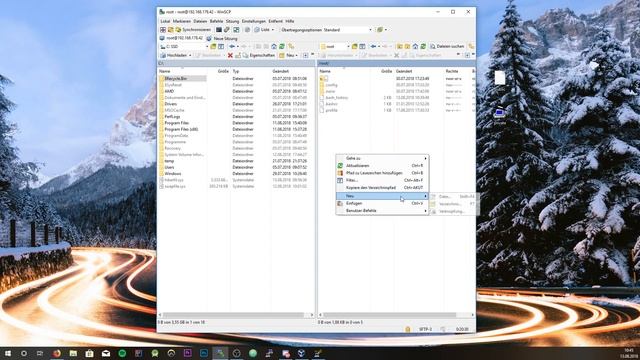
Task: Choose Einfügen in context menu
Action: coord(382,203)
